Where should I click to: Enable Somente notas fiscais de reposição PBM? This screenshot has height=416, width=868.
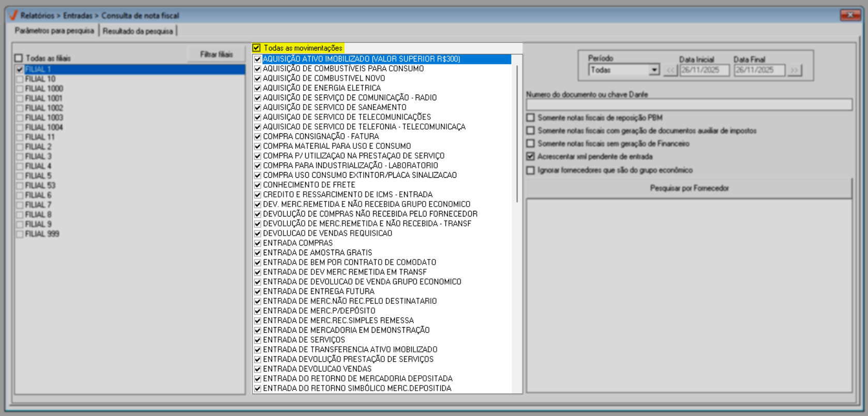click(531, 118)
